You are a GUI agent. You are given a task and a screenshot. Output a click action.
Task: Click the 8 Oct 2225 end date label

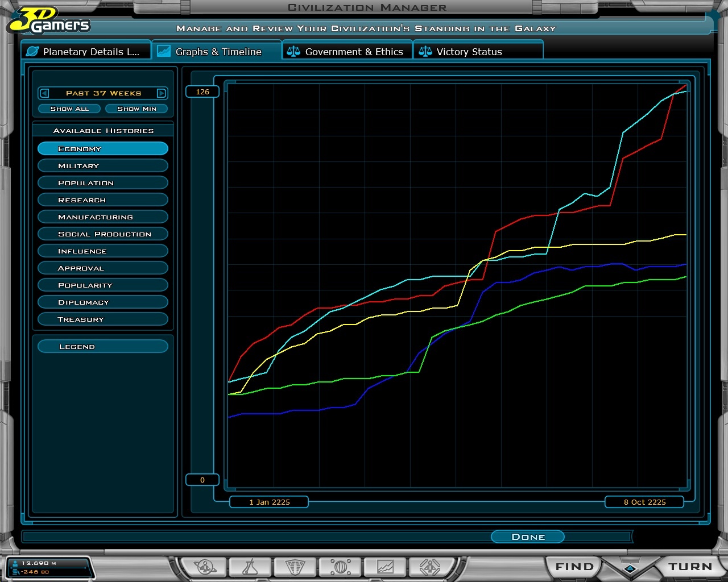(x=644, y=502)
